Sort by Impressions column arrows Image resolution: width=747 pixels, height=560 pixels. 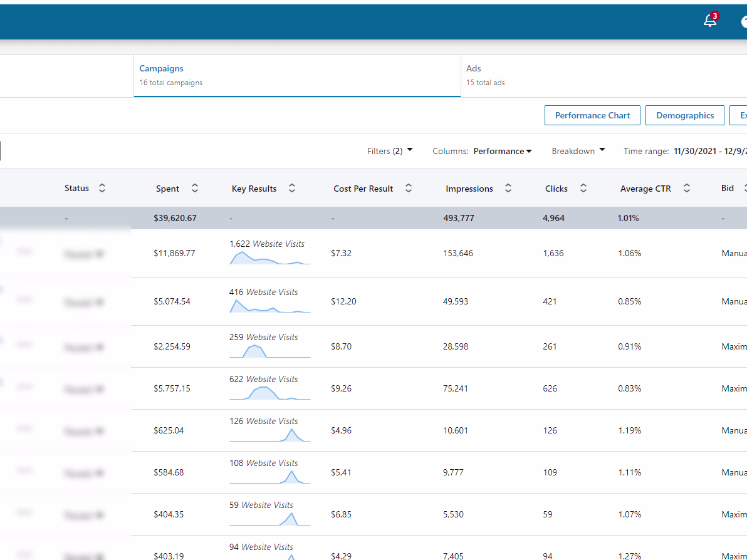(x=508, y=189)
